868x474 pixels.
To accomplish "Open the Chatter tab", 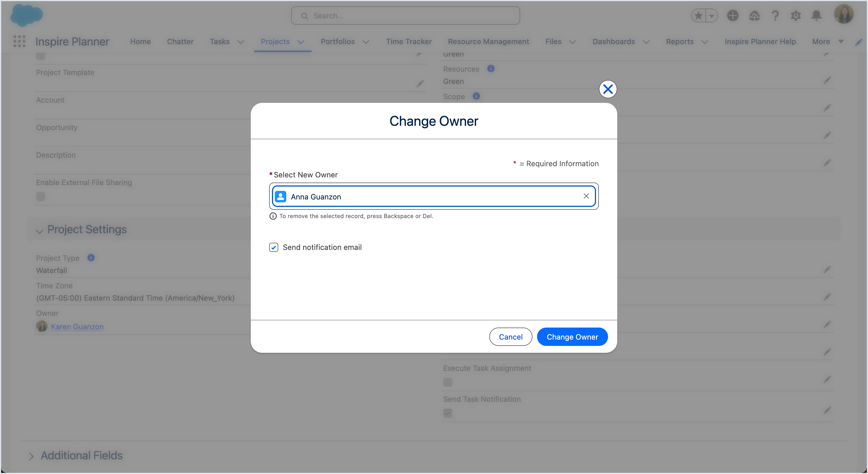I will (x=180, y=42).
